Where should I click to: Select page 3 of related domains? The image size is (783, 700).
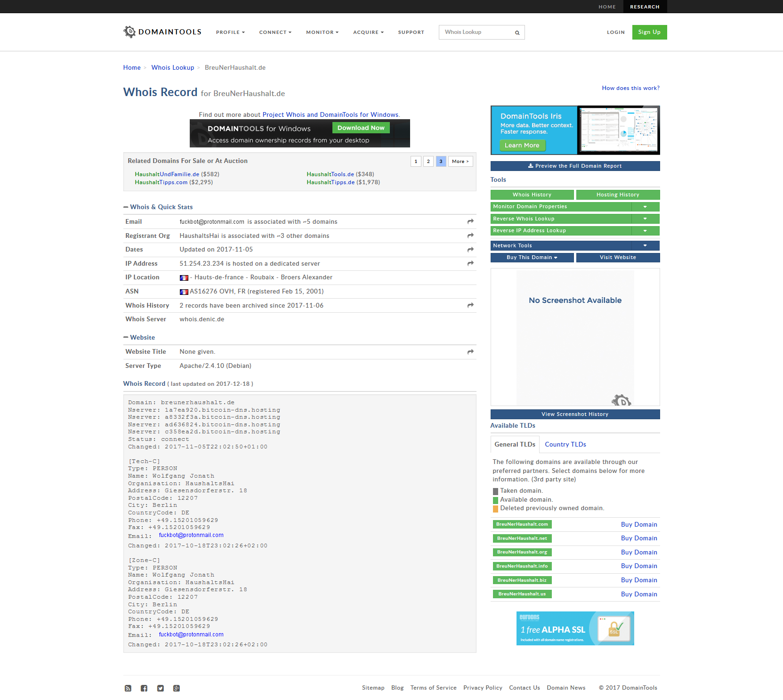click(x=441, y=162)
